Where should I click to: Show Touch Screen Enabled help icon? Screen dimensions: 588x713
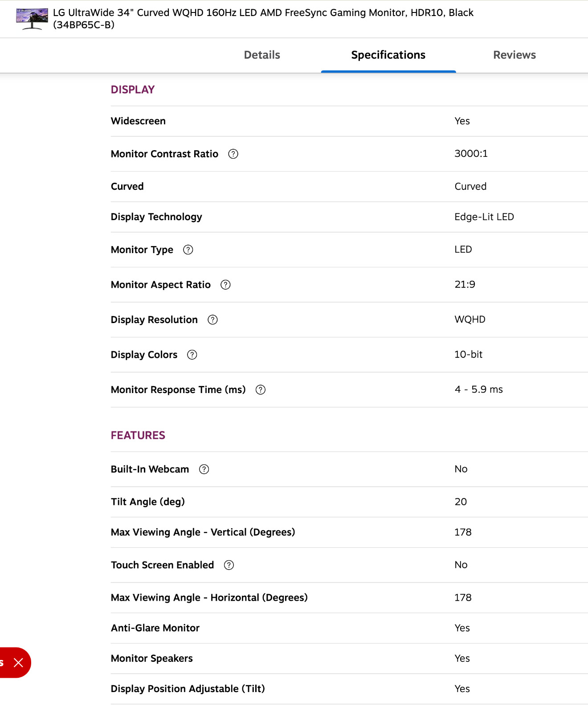point(229,565)
